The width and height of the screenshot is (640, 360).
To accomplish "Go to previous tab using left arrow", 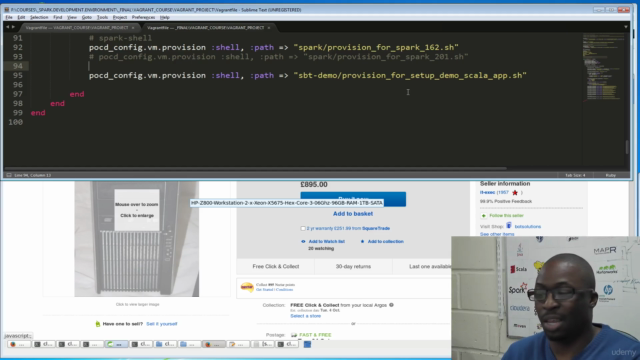I will tap(7, 27).
